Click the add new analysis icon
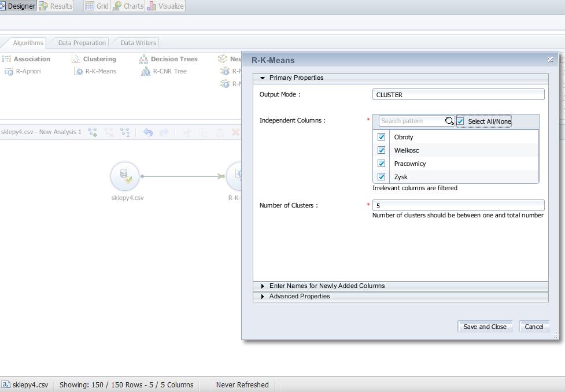The height and width of the screenshot is (392, 565). coord(93,132)
